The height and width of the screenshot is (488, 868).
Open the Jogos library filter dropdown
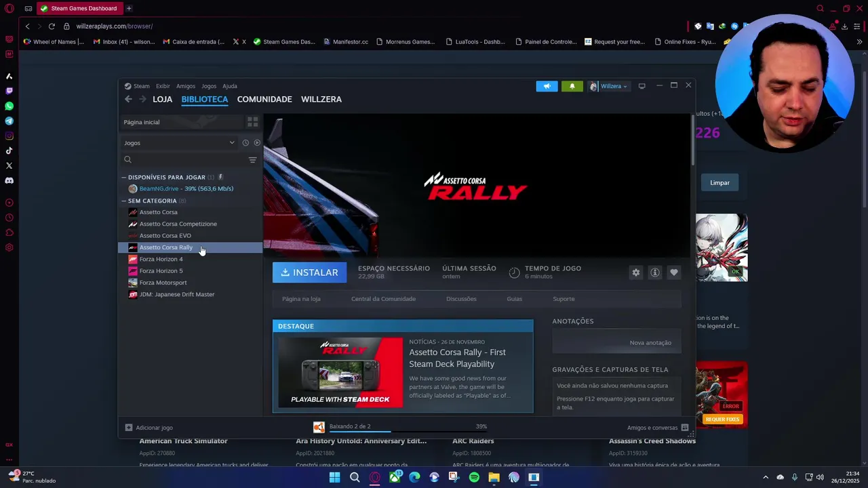click(x=179, y=143)
